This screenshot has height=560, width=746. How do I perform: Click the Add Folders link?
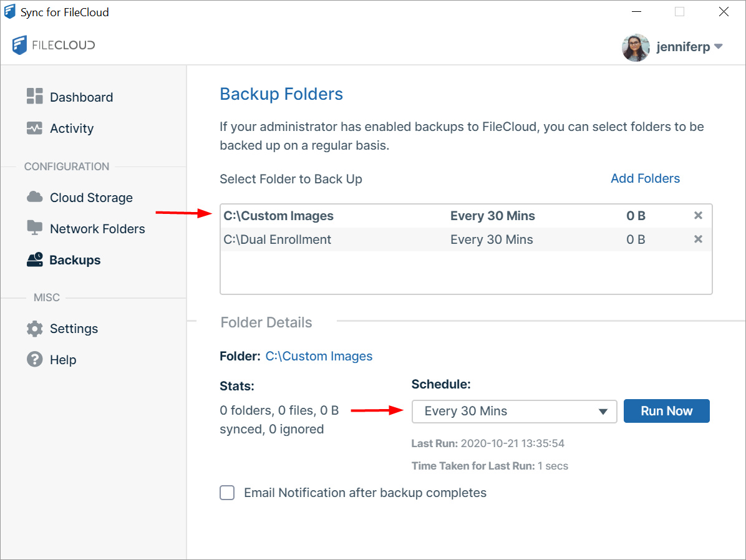(x=645, y=178)
